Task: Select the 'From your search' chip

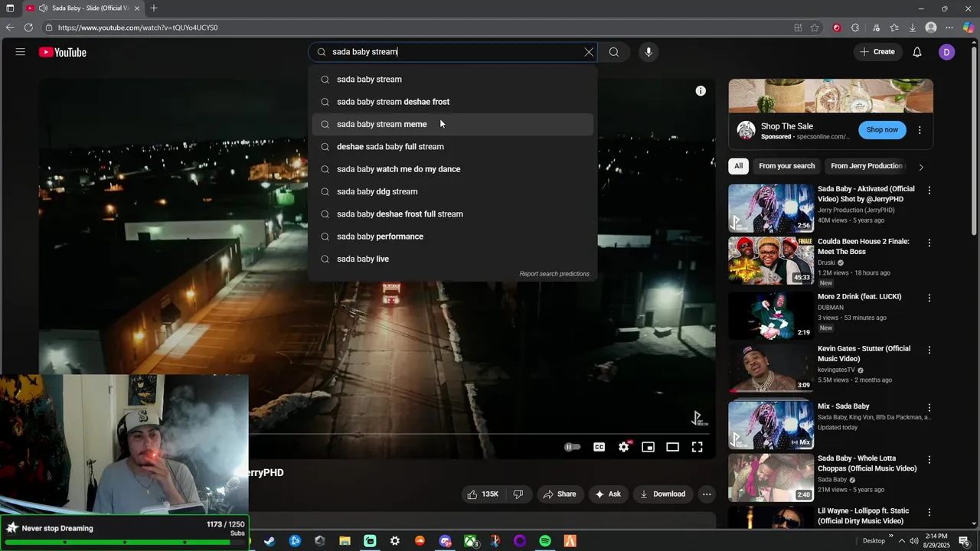Action: [787, 166]
